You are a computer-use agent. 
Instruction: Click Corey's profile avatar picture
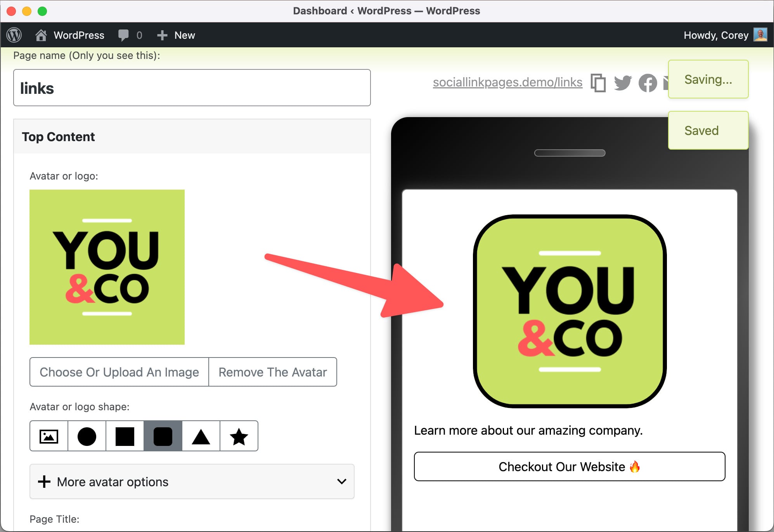(x=760, y=35)
